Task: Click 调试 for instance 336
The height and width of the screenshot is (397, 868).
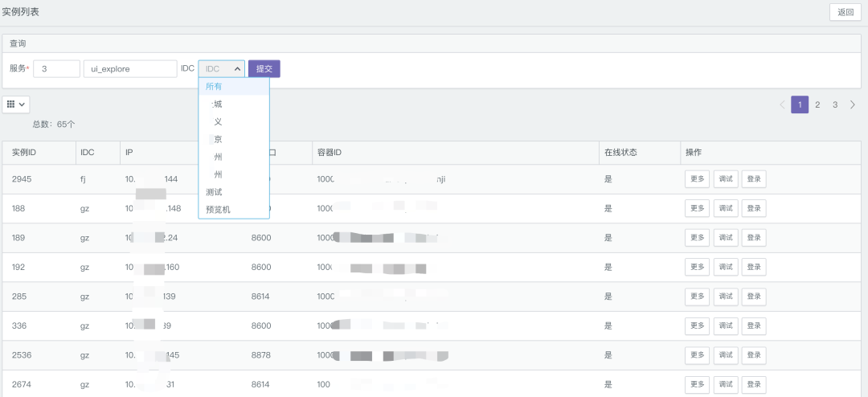Action: click(x=726, y=325)
